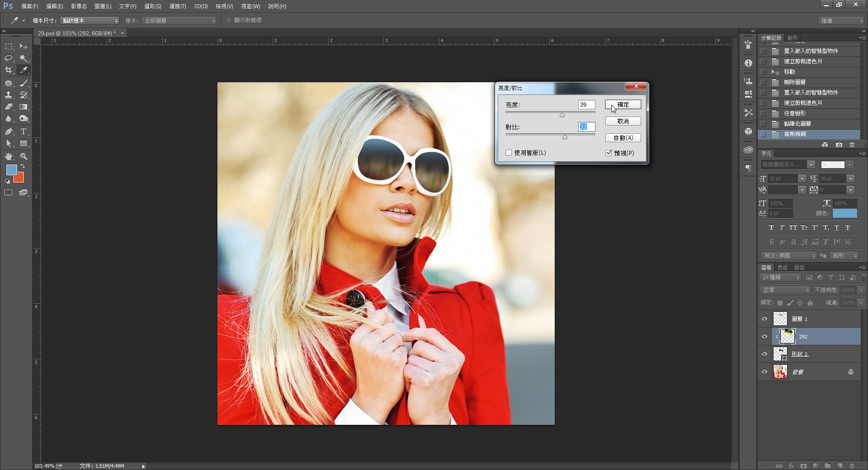Click the delete layer trash icon
This screenshot has height=470, width=868.
click(852, 465)
